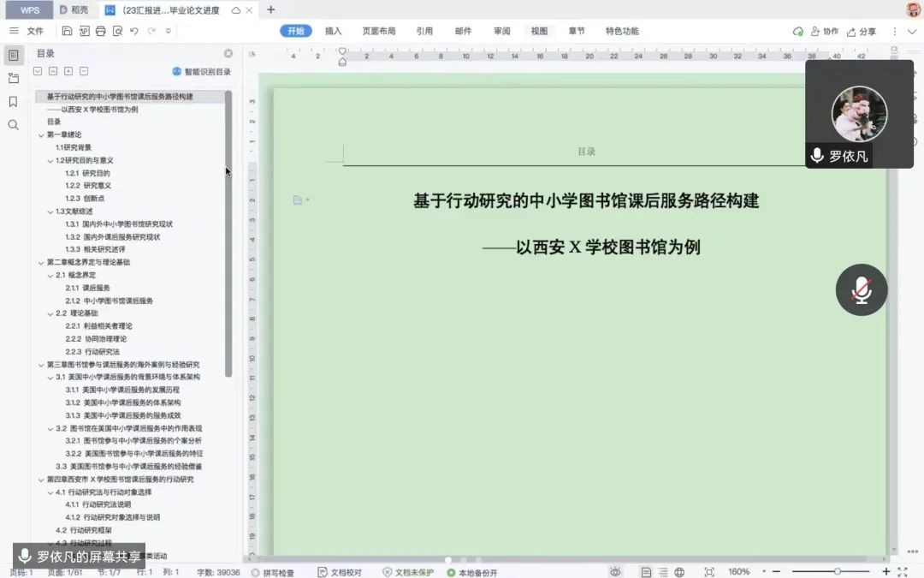Image resolution: width=924 pixels, height=578 pixels.
Task: Click the save icon in quick toolbar
Action: (68, 31)
